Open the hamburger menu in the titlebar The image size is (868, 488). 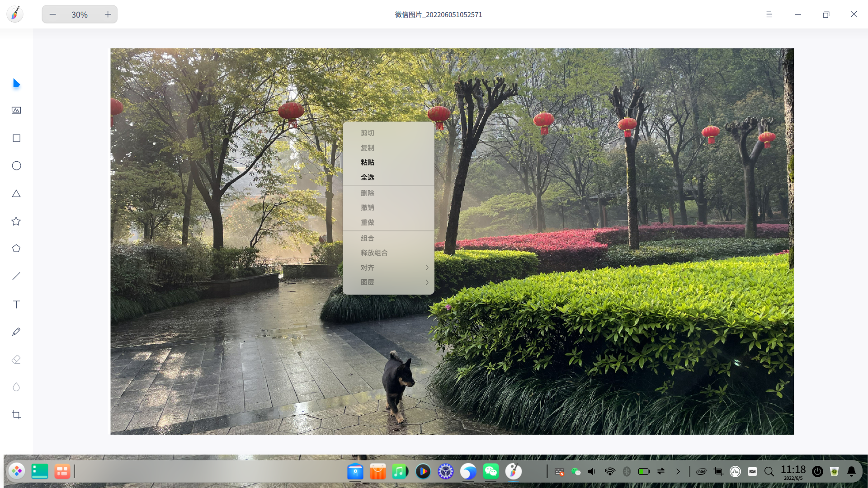point(769,14)
